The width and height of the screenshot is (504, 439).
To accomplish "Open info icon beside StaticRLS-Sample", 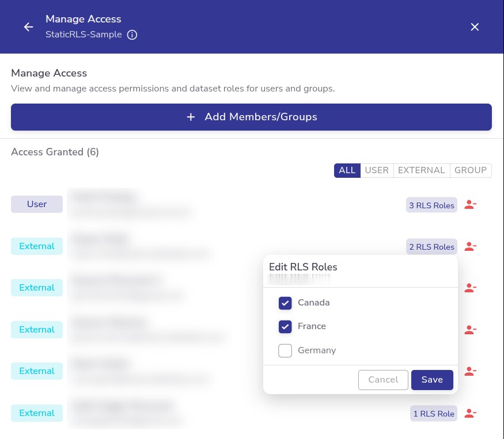I will pyautogui.click(x=132, y=35).
